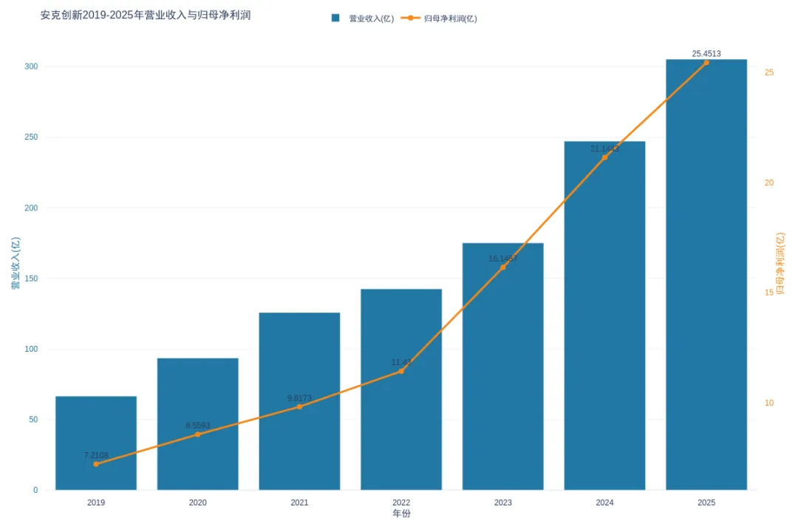The image size is (798, 532).
Task: Click the orange legend line marker
Action: pyautogui.click(x=411, y=18)
